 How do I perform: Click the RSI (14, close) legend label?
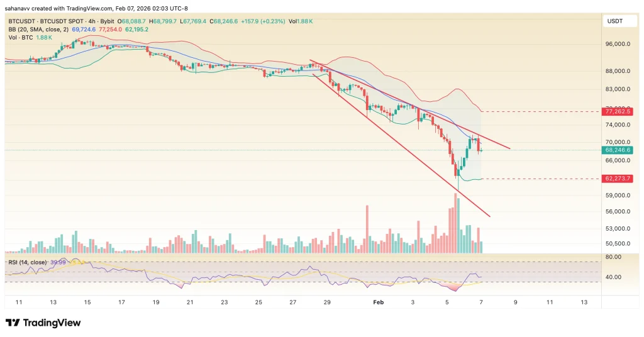coord(28,262)
